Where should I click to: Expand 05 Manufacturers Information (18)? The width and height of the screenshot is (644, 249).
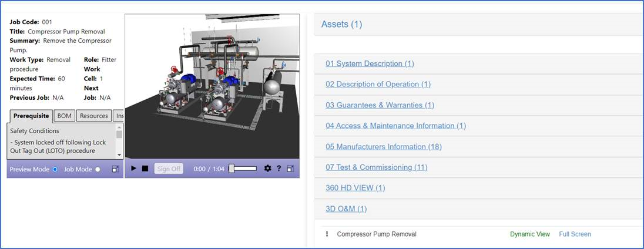[478, 147]
